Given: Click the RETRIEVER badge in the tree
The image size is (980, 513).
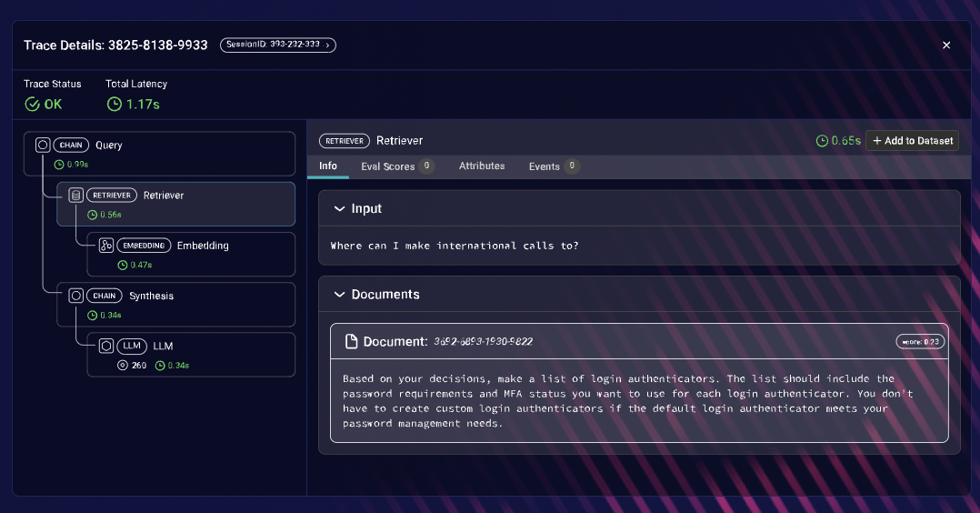Looking at the screenshot, I should [112, 196].
